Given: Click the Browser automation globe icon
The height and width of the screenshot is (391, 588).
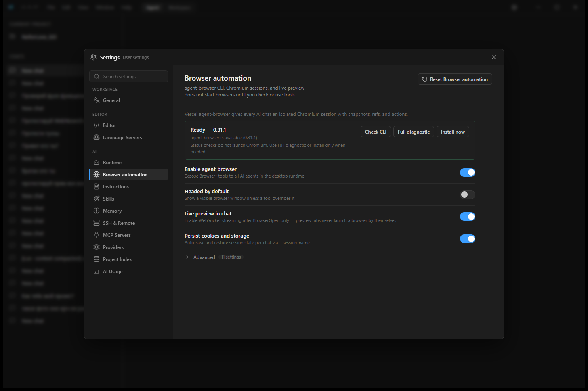Looking at the screenshot, I should 97,175.
